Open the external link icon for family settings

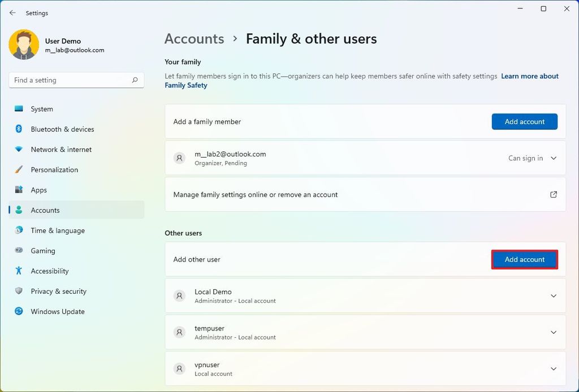point(553,194)
